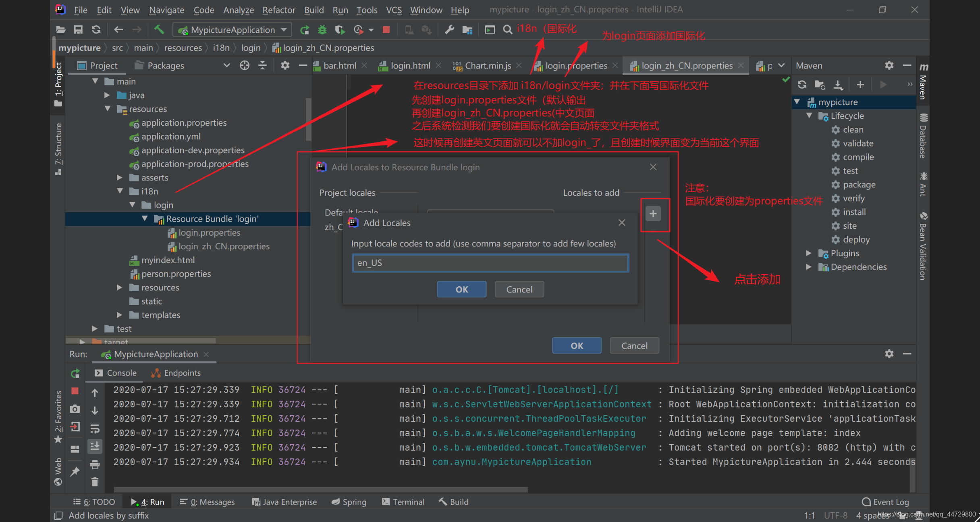The height and width of the screenshot is (522, 980).
Task: Open Search Everywhere magnifier icon
Action: [507, 29]
